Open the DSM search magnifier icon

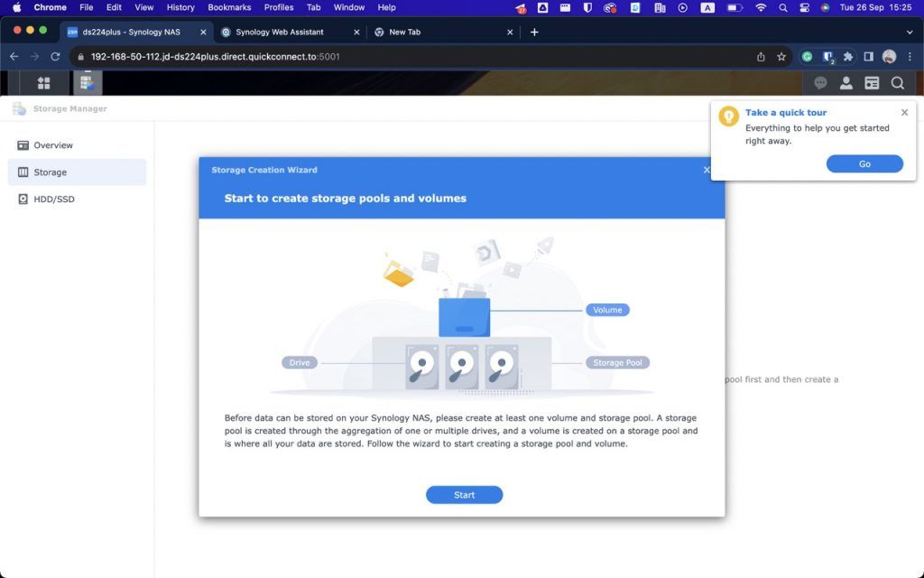click(x=898, y=83)
